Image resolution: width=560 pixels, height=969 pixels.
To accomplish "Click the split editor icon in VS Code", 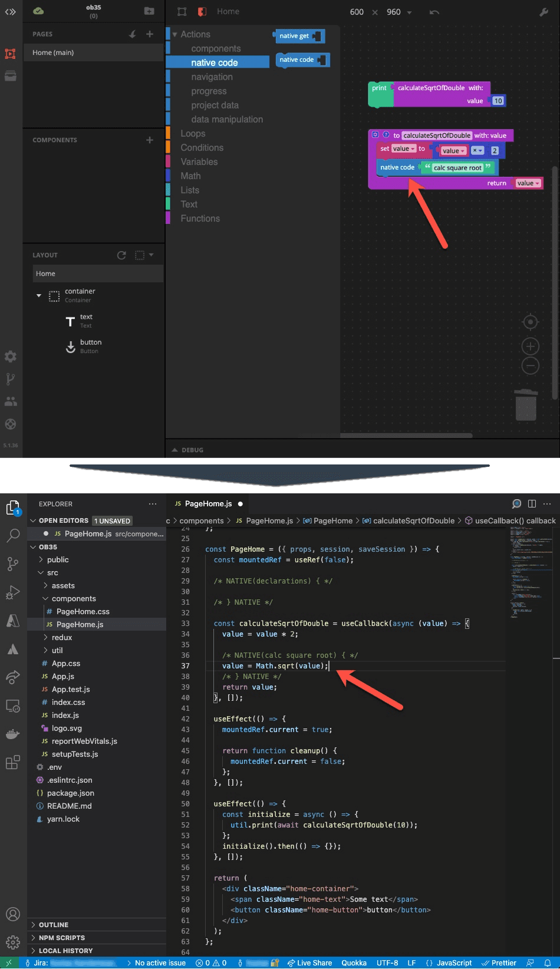I will 532,503.
